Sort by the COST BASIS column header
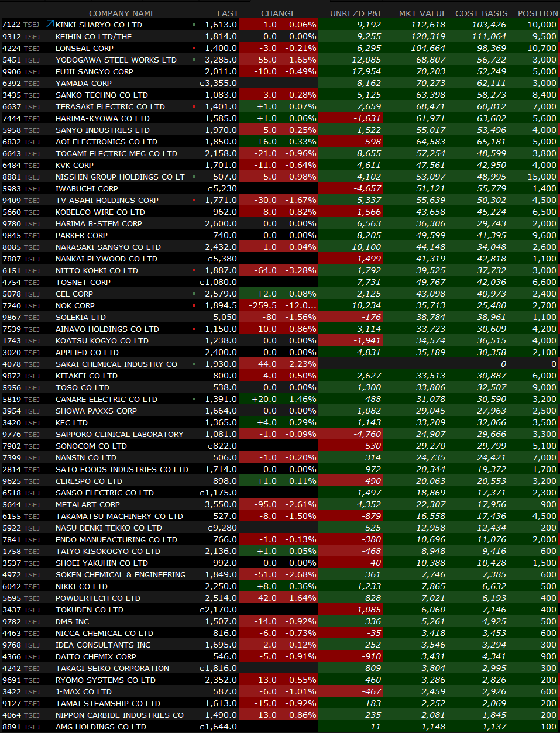 (x=482, y=13)
